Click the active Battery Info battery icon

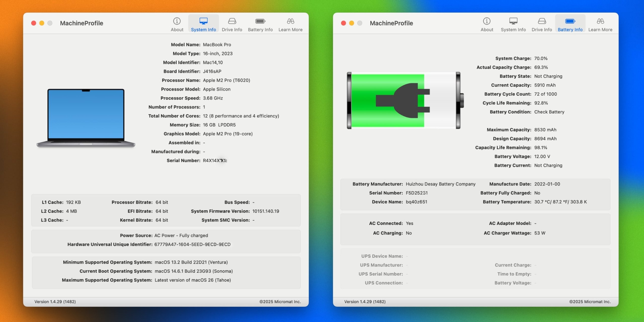click(x=570, y=21)
